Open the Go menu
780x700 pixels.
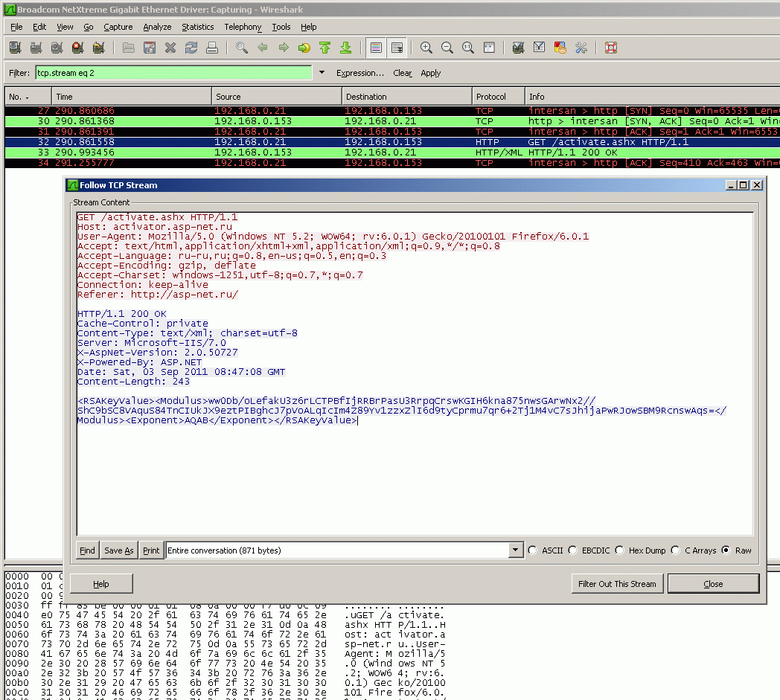click(89, 27)
